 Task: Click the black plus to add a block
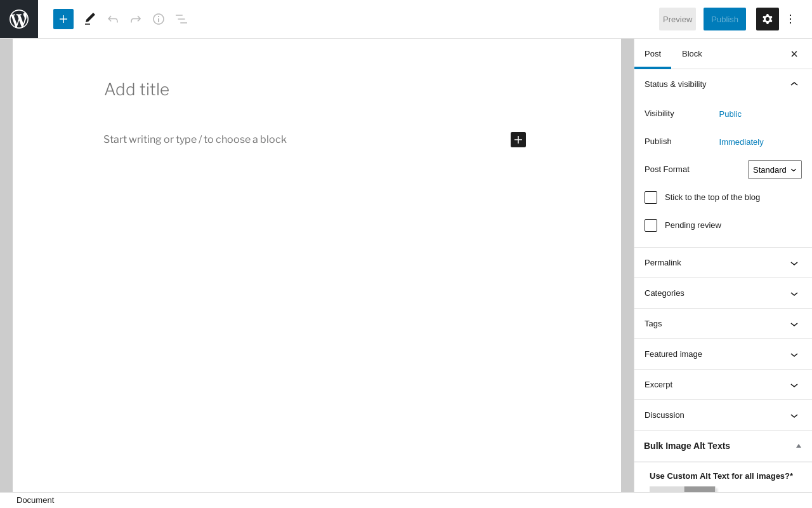[518, 140]
